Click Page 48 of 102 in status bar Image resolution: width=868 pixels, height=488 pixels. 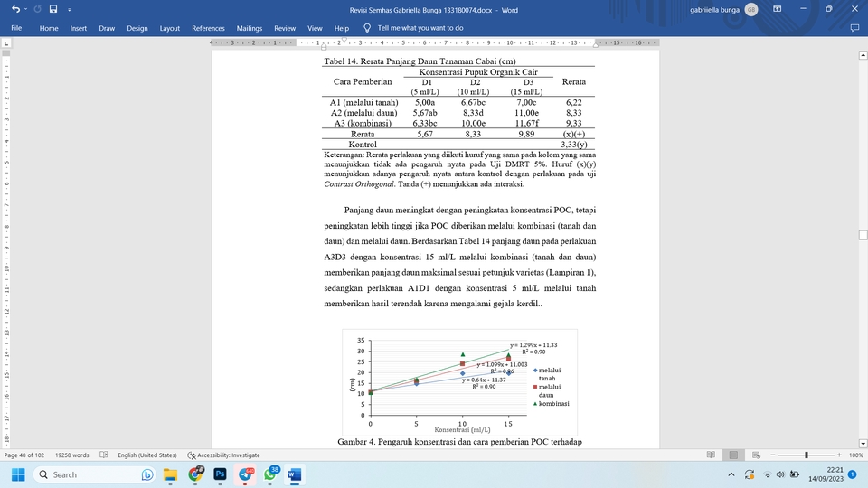[24, 455]
